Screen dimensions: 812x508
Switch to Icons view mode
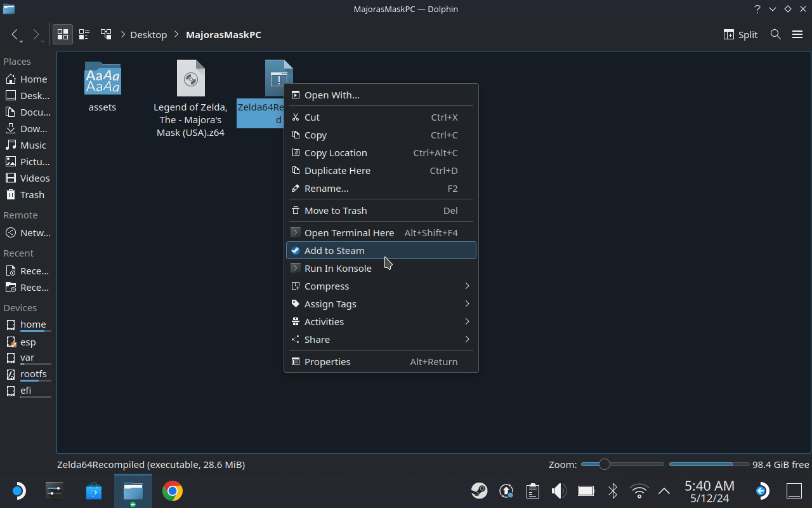point(63,35)
